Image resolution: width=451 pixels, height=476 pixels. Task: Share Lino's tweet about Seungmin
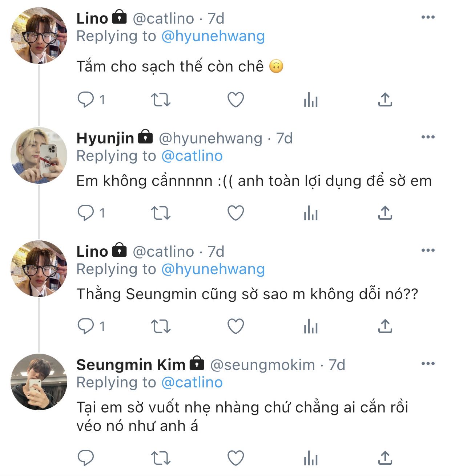[385, 326]
